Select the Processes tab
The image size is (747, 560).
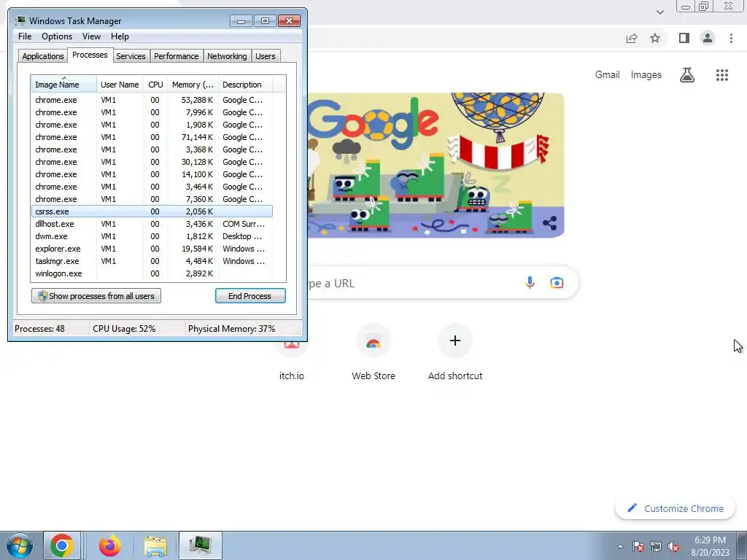coord(90,55)
